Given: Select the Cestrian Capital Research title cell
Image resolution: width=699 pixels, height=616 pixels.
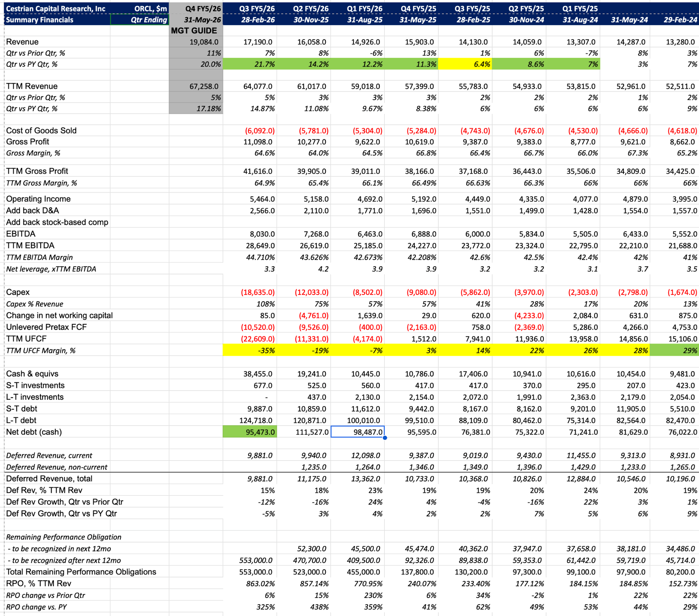Looking at the screenshot, I should 56,9.
